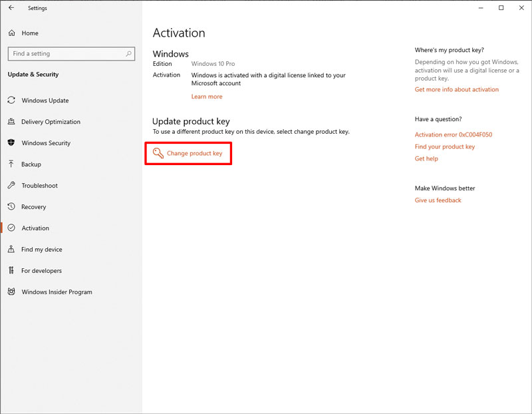Click the Windows Insider Program cat icon

pos(11,292)
